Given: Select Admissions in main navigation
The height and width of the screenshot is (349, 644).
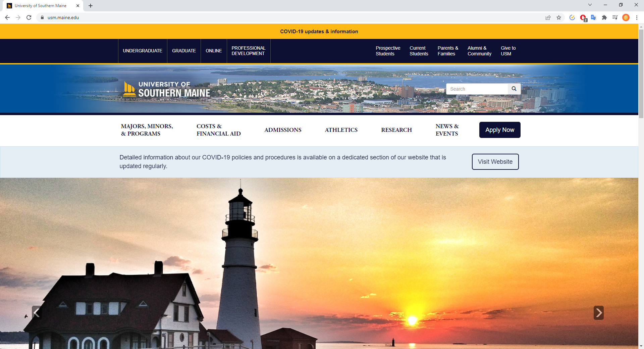Looking at the screenshot, I should pos(283,130).
